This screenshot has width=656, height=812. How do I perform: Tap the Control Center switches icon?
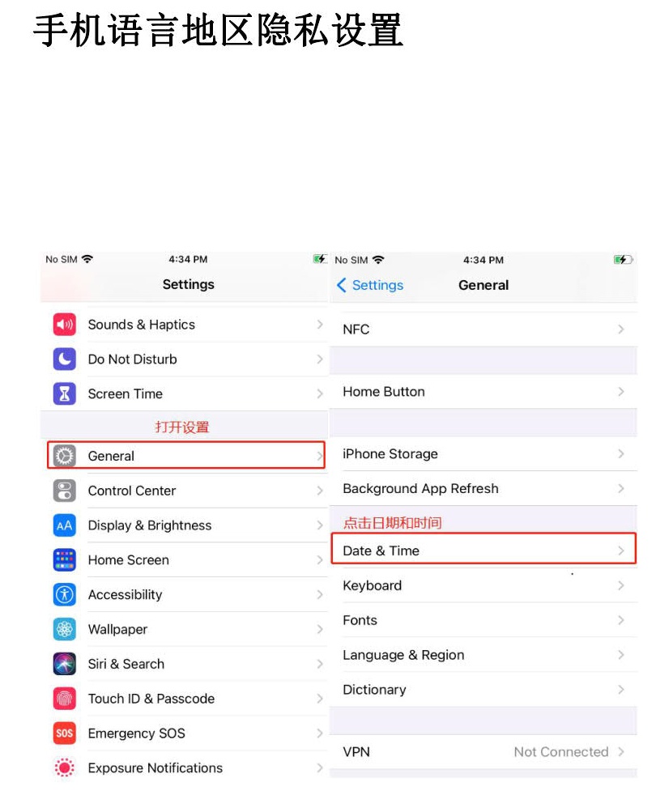tap(64, 491)
